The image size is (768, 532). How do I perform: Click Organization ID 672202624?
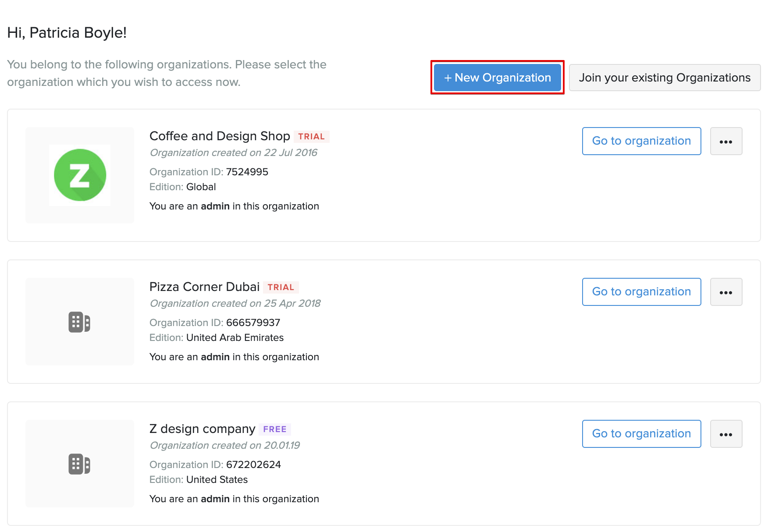(x=253, y=465)
